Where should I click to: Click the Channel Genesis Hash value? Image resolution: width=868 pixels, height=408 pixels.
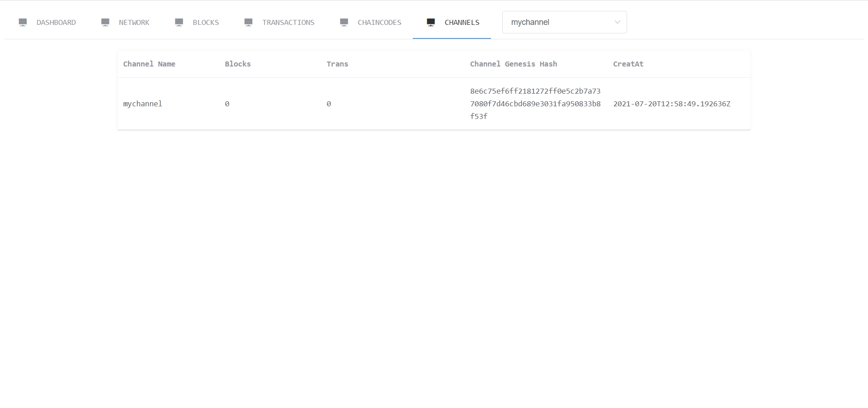(535, 104)
